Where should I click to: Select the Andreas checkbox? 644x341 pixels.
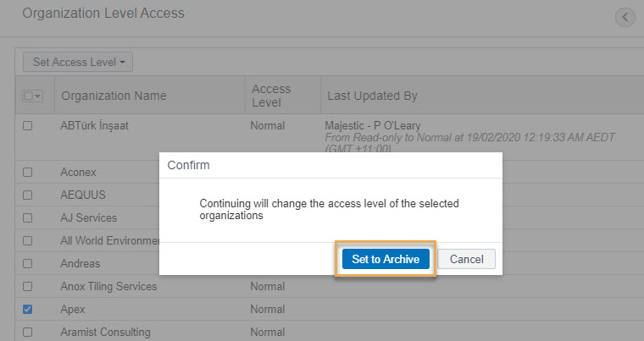click(x=27, y=263)
